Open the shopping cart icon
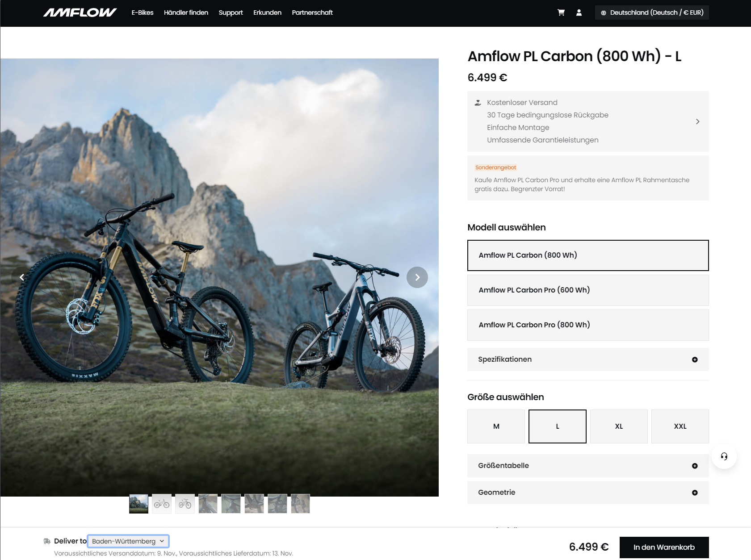 pos(561,13)
